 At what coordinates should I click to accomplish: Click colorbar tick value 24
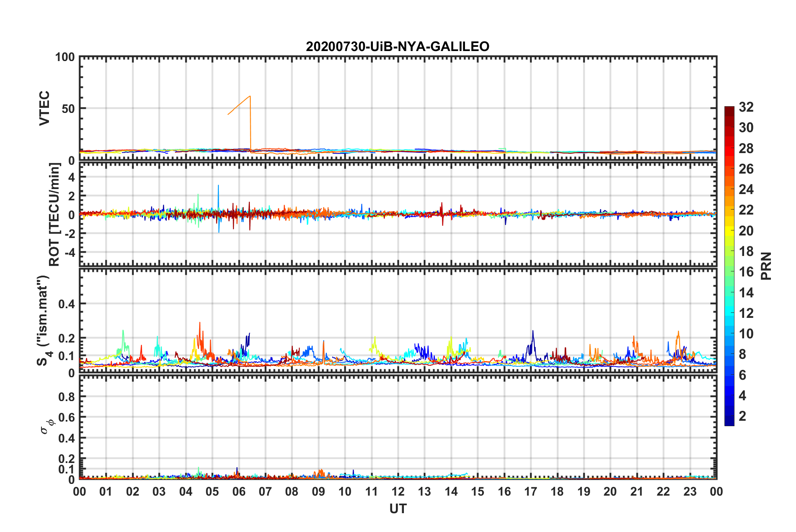tap(746, 189)
